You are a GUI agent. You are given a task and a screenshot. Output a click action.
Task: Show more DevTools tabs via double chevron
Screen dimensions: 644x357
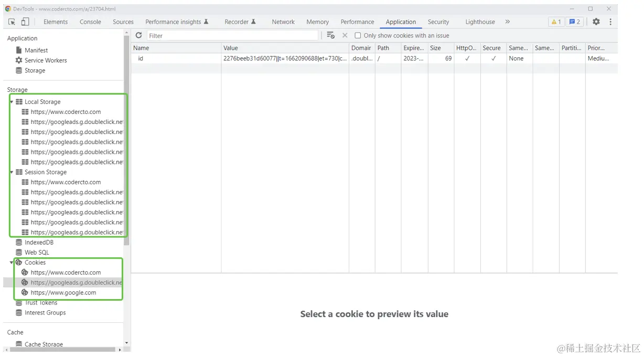tap(507, 22)
